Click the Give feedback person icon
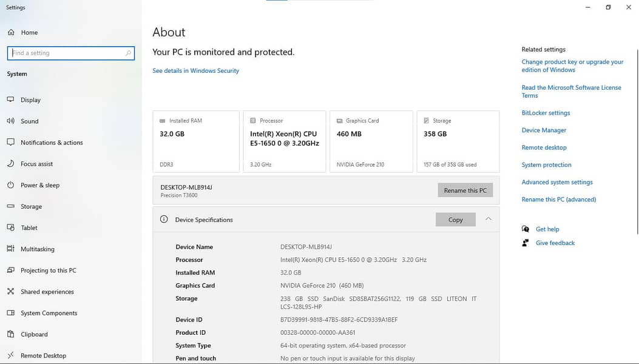 click(526, 243)
